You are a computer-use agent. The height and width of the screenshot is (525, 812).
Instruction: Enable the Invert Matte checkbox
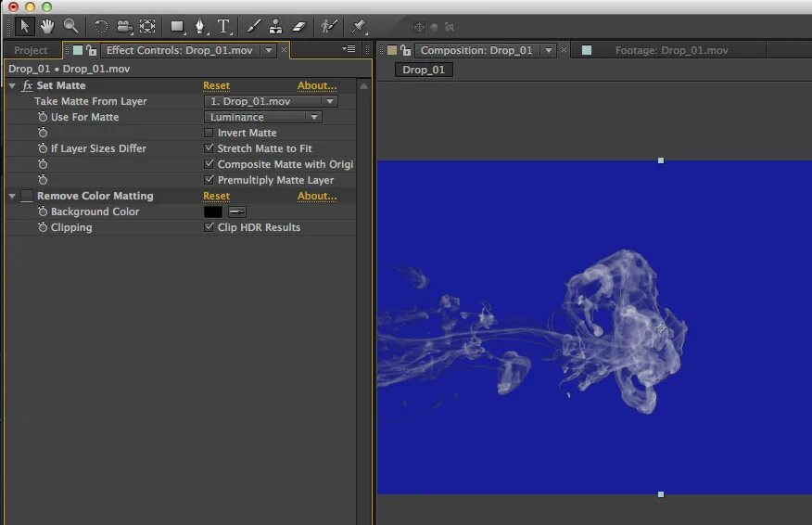pos(209,133)
